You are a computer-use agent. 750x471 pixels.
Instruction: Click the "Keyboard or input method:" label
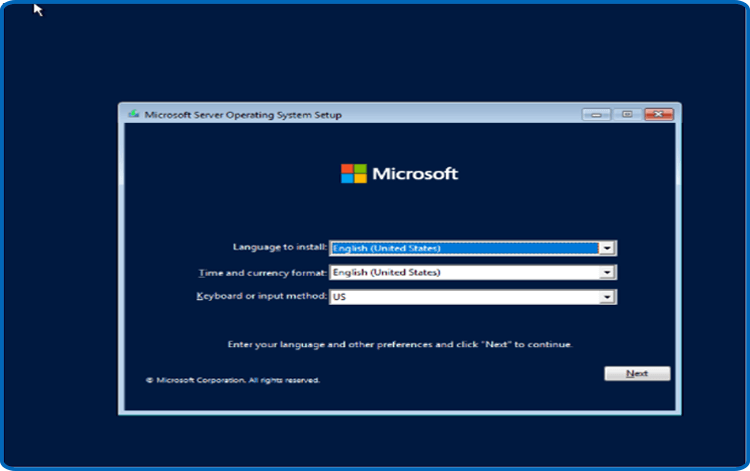click(262, 296)
